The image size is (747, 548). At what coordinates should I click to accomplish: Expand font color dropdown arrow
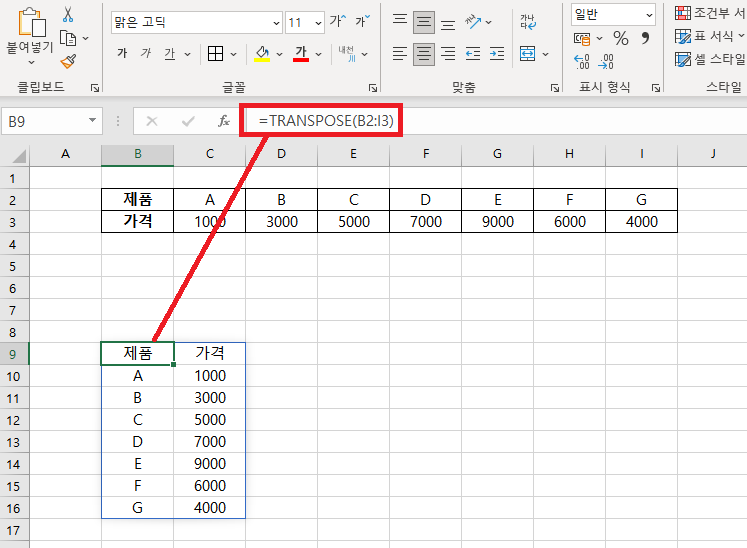[319, 54]
